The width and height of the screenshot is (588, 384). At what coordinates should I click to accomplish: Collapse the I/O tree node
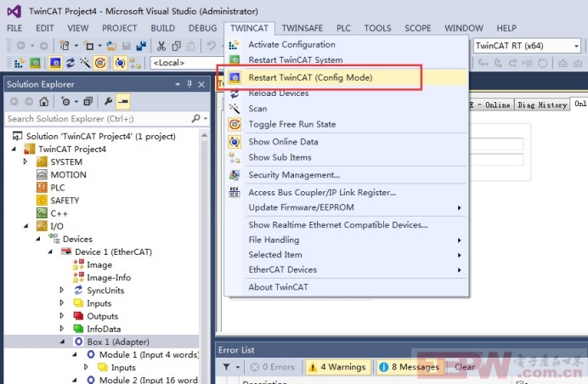[25, 226]
